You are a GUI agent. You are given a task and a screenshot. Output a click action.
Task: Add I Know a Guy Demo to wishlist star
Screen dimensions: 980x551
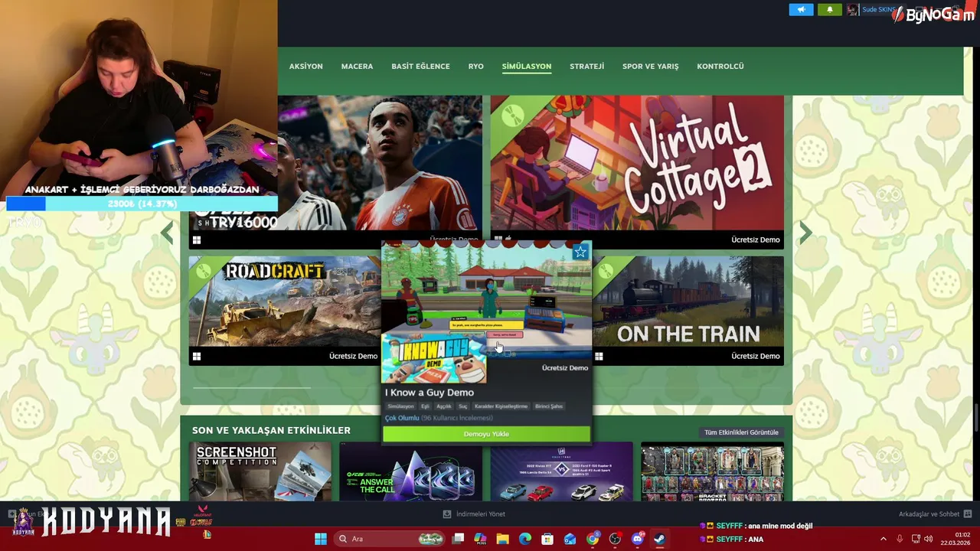coord(580,252)
